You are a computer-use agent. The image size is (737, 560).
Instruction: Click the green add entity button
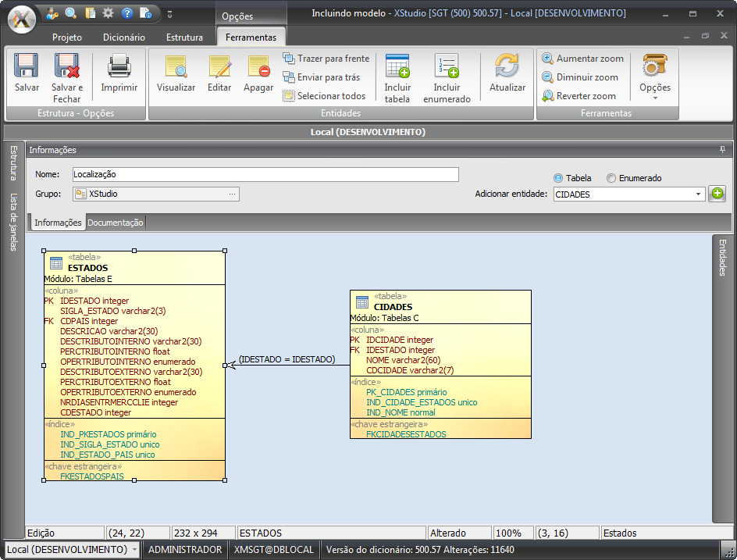tap(717, 194)
